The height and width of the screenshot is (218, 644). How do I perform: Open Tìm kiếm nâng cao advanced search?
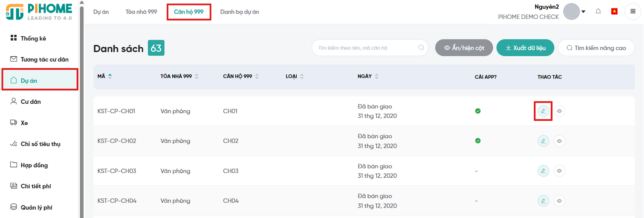pyautogui.click(x=596, y=48)
